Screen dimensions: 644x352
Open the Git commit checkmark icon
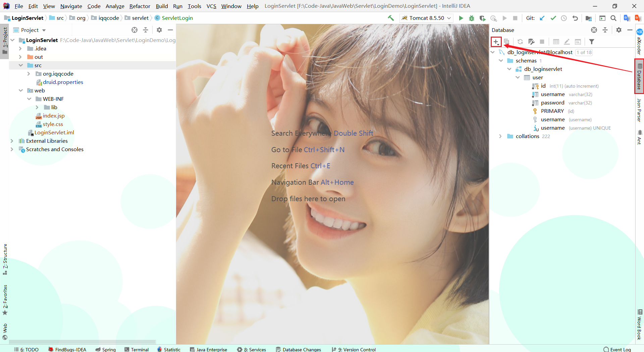click(553, 18)
